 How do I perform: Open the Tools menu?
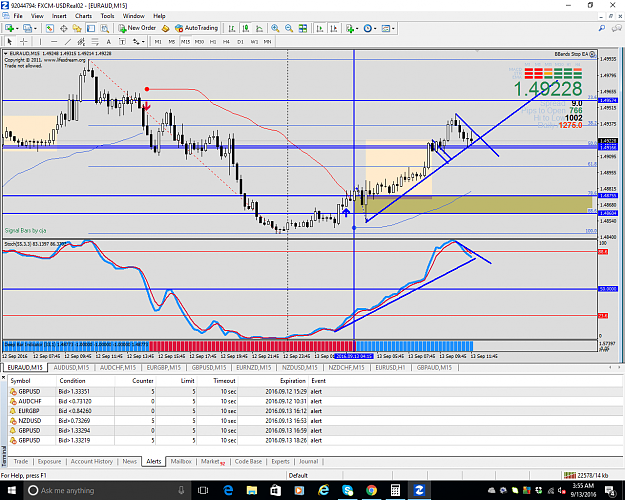(107, 16)
